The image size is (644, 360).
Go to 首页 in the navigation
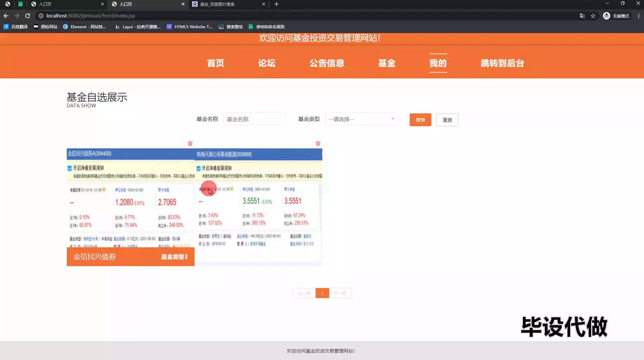[215, 63]
